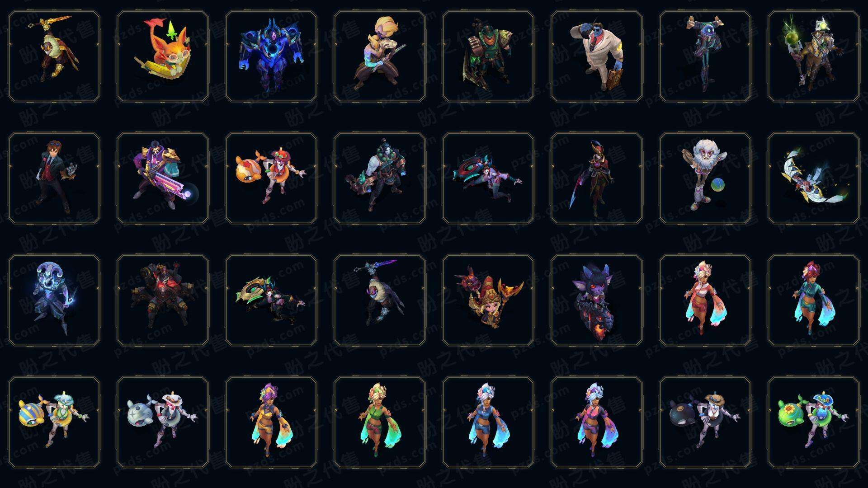Pick the pink outfit dancer with cyan sleeves
The height and width of the screenshot is (488, 868).
[x=705, y=300]
